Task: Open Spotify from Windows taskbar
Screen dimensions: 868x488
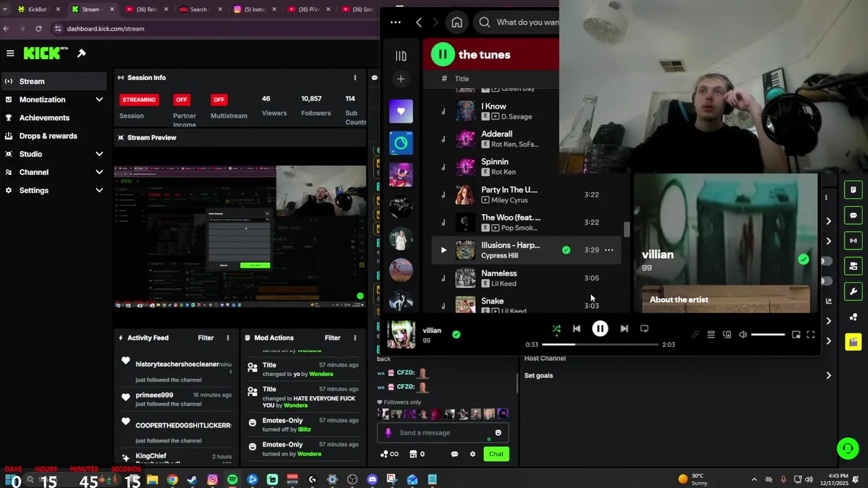Action: coord(233,480)
